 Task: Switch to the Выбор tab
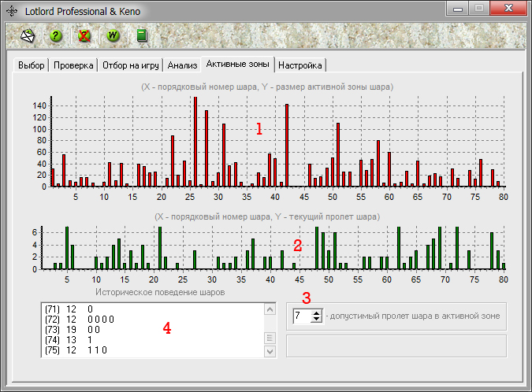click(x=32, y=65)
